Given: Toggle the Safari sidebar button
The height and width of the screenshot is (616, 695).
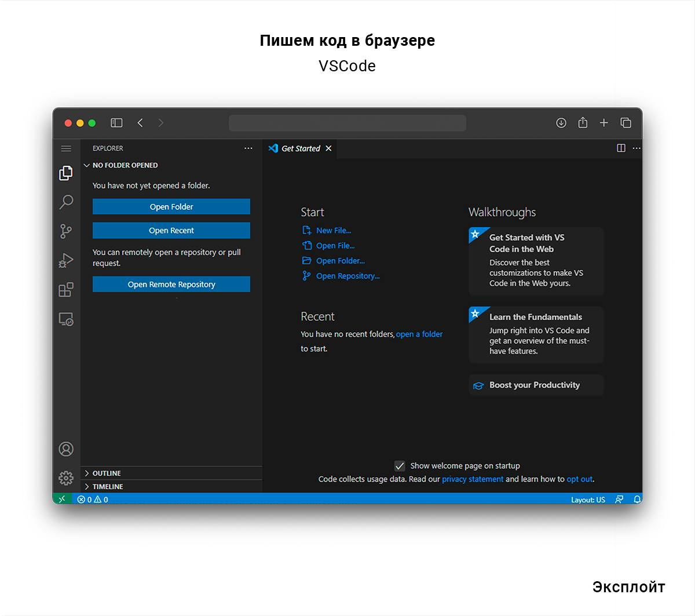Looking at the screenshot, I should pyautogui.click(x=116, y=123).
